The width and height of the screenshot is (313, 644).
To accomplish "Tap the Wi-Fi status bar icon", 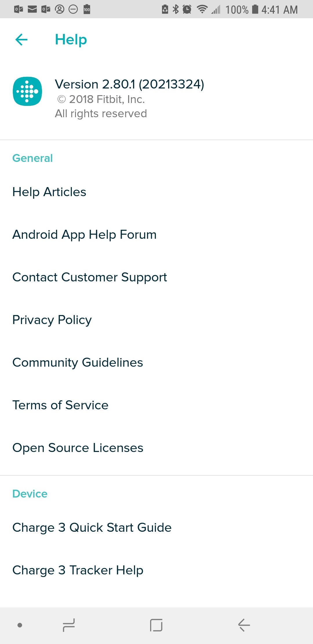I will tap(202, 9).
